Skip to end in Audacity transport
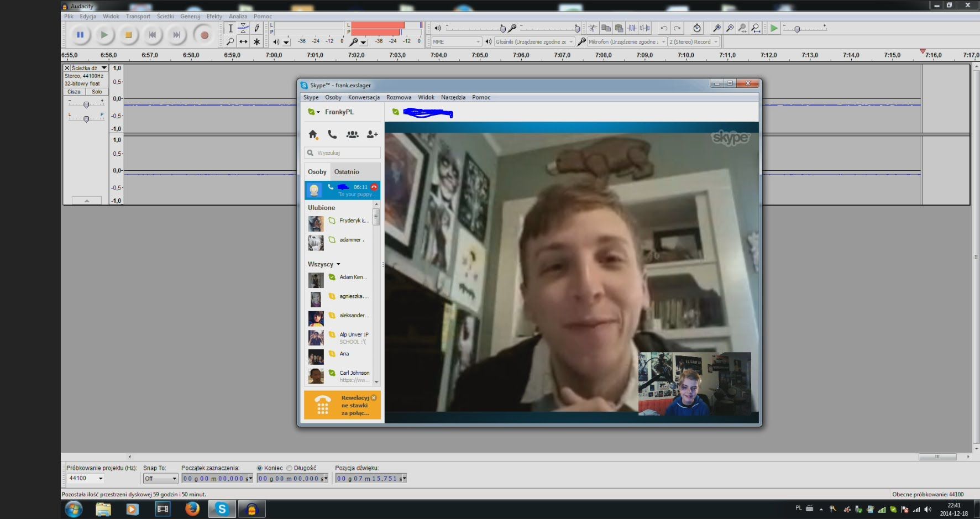The width and height of the screenshot is (980, 519). 176,35
